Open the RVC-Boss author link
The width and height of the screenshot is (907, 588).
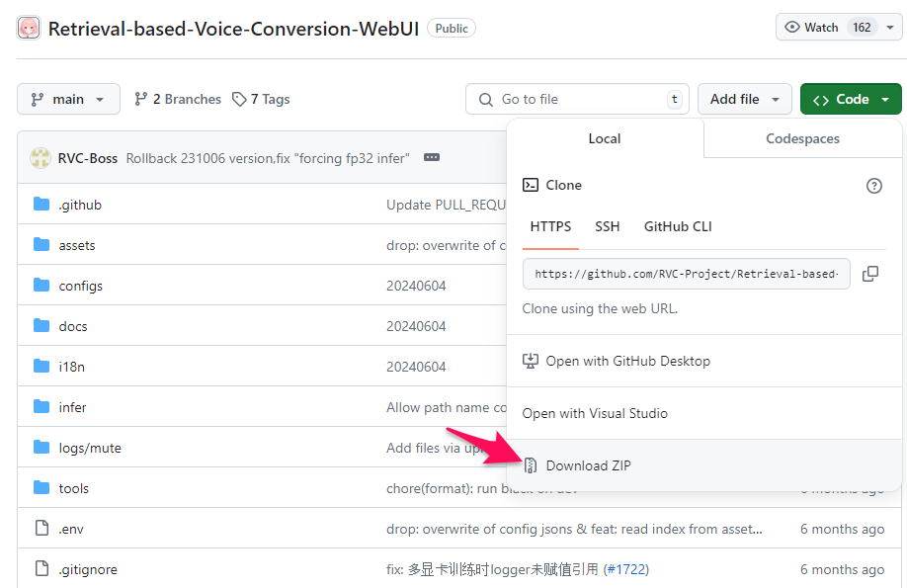pyautogui.click(x=87, y=158)
